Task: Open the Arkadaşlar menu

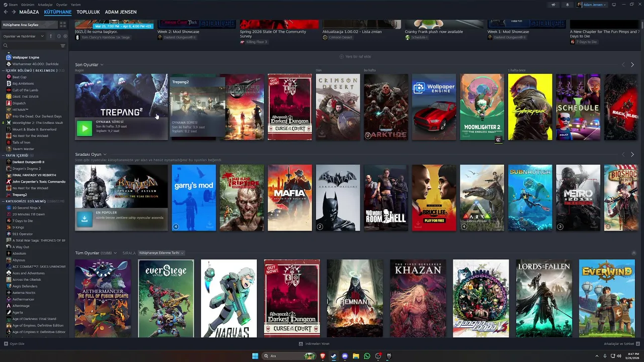Action: click(x=45, y=5)
